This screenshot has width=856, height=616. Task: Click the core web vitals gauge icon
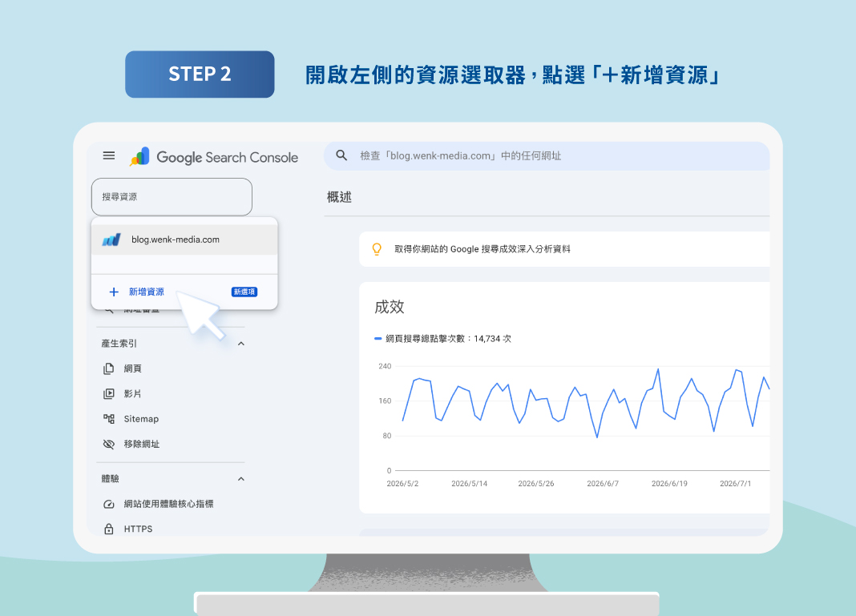(x=109, y=504)
